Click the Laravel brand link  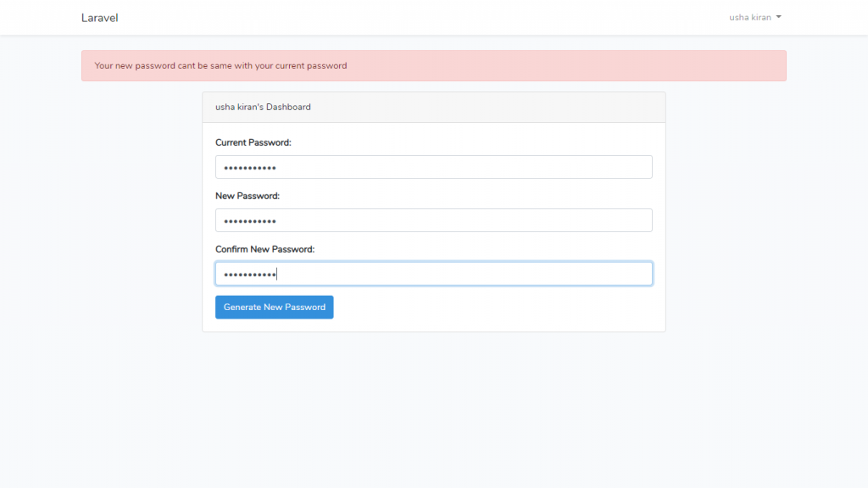click(x=99, y=18)
